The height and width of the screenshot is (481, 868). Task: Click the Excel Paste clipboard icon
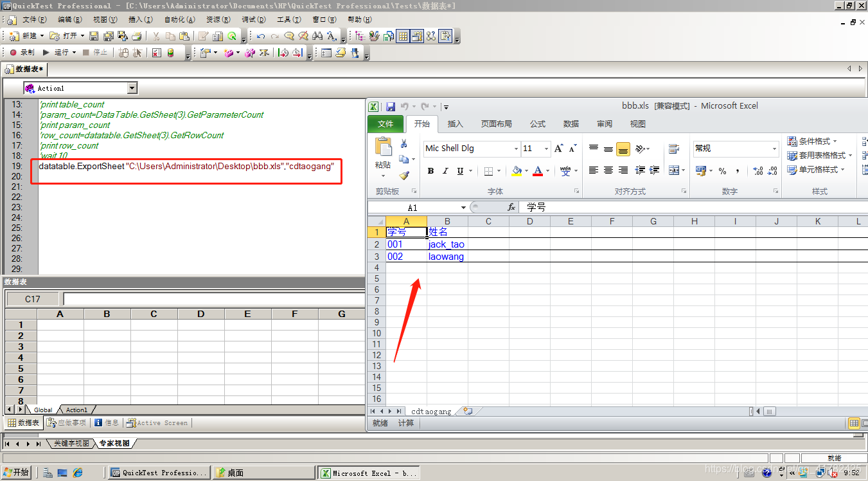[x=383, y=147]
